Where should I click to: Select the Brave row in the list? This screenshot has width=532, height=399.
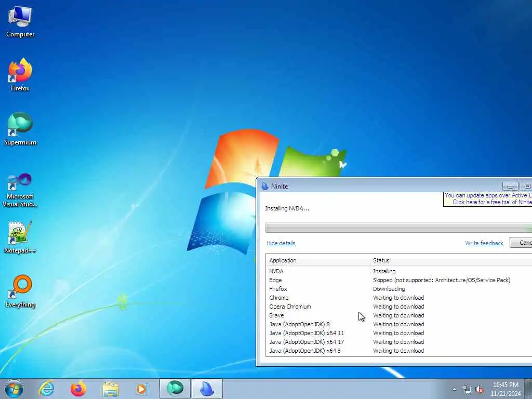click(398, 315)
